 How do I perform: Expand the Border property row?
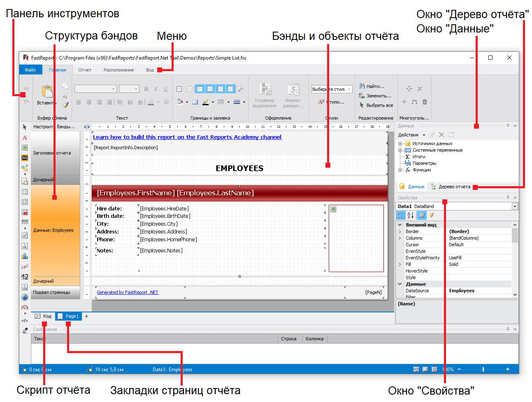pos(400,231)
